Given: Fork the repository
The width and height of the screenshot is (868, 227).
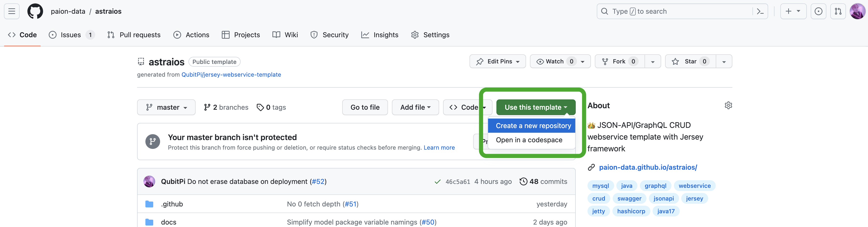Looking at the screenshot, I should tap(620, 61).
